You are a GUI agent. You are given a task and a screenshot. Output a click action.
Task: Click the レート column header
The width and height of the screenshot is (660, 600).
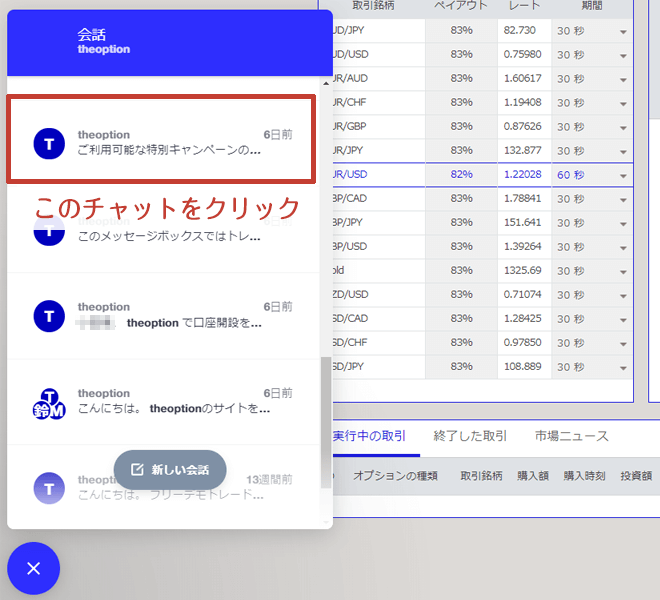(524, 5)
